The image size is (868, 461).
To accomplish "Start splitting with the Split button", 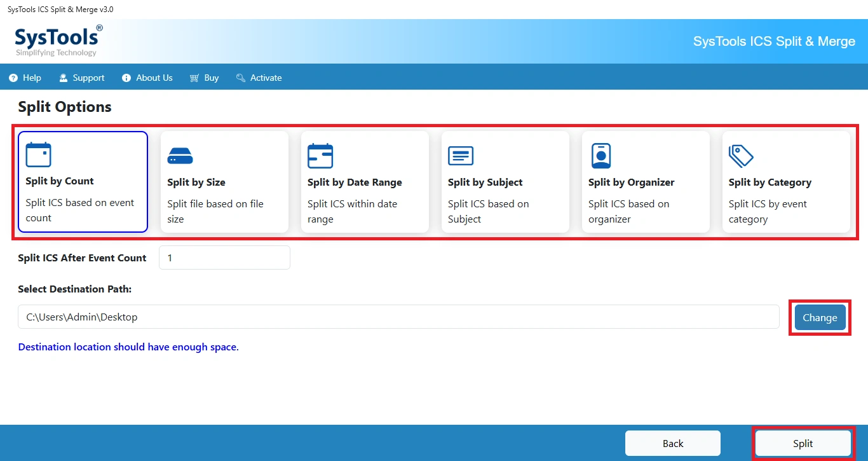I will coord(803,443).
